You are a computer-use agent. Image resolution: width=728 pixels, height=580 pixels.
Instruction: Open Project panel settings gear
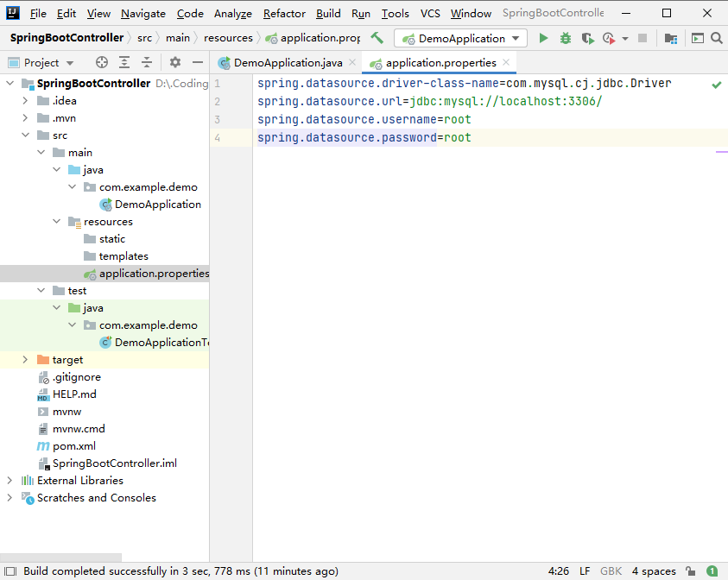click(x=175, y=62)
